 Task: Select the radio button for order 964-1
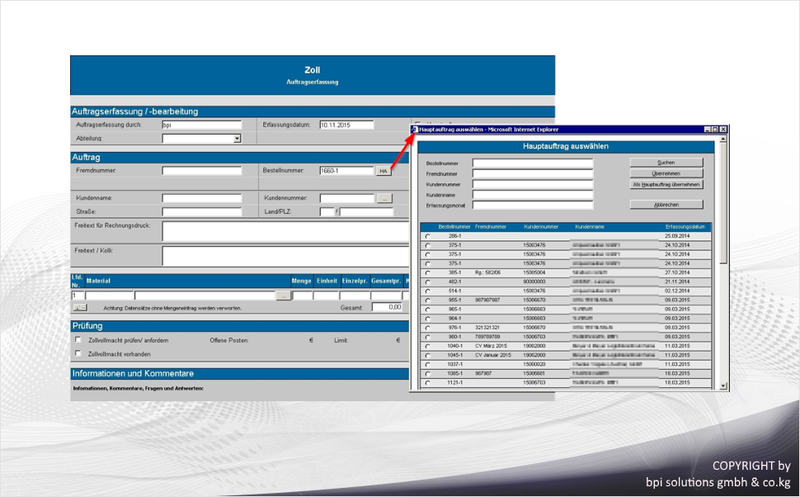point(428,319)
